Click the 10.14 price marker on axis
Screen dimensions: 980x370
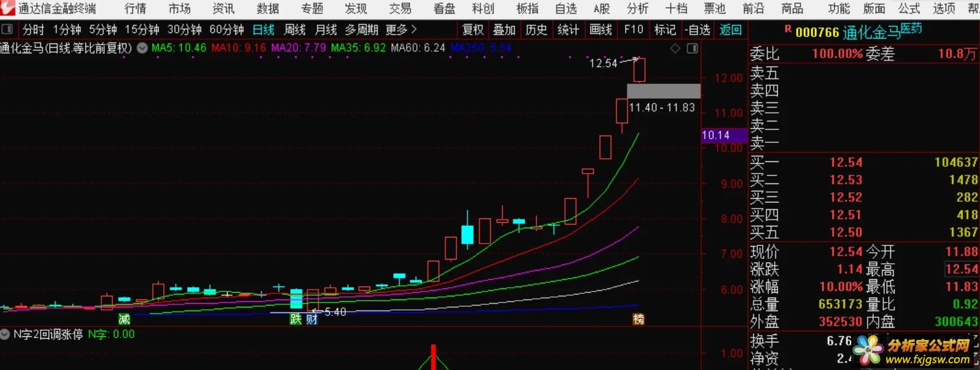pos(724,135)
